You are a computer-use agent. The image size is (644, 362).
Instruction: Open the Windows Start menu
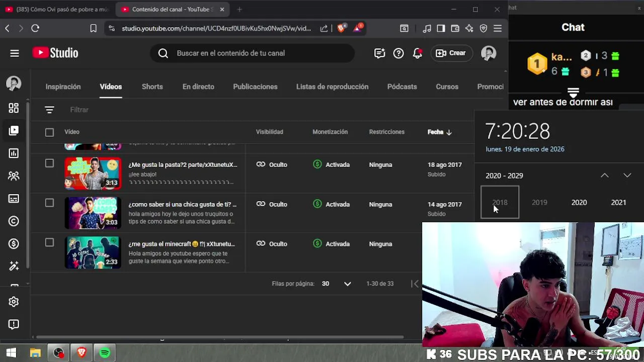pos(11,353)
